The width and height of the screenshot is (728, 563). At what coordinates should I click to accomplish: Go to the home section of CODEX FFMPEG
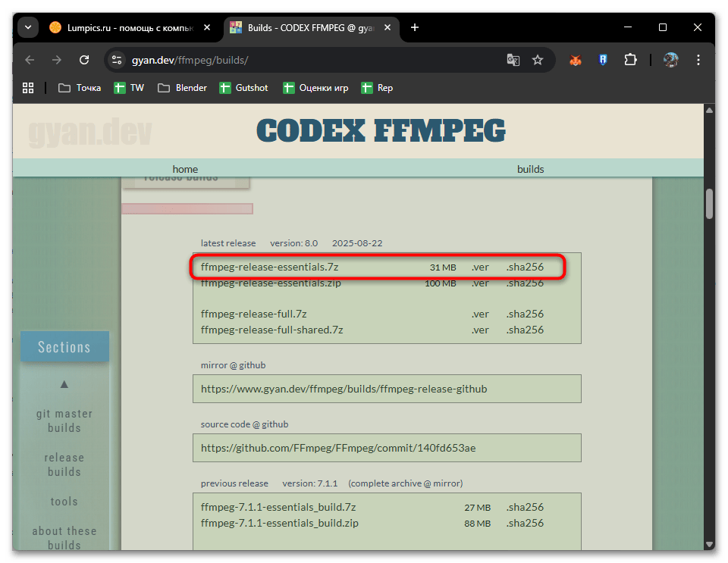tap(185, 169)
